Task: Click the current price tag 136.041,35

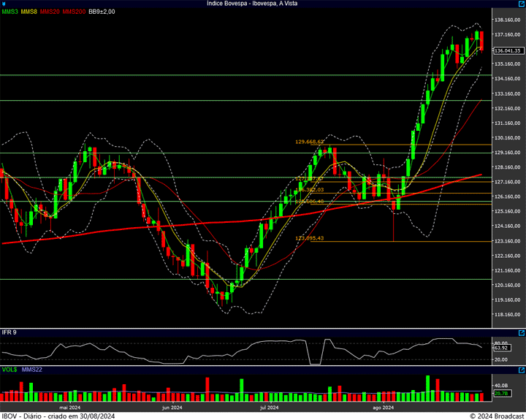Action: [507, 50]
